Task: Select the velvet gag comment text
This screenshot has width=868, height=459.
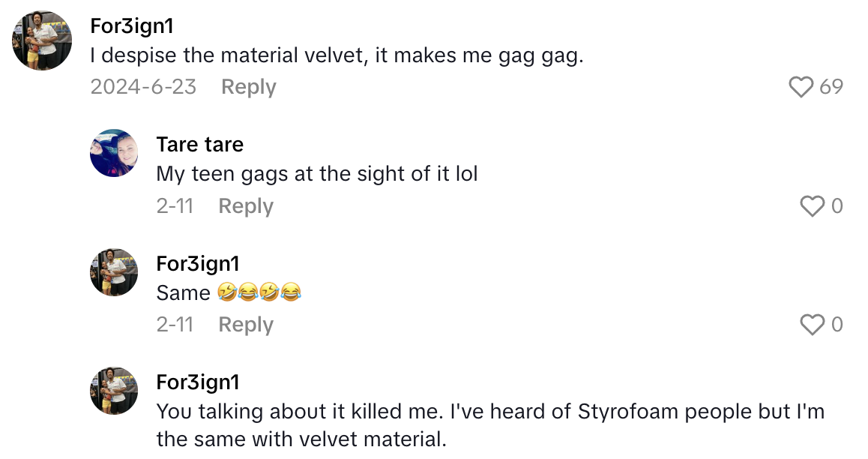Action: pos(337,55)
